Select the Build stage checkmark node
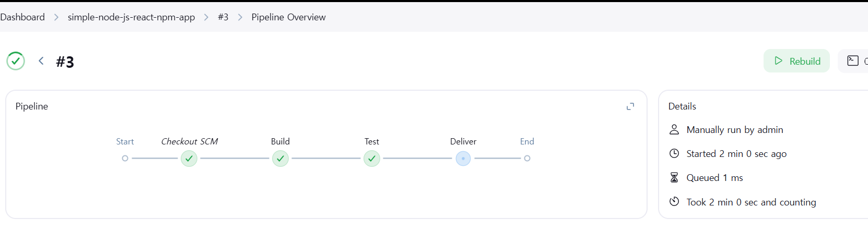868x243 pixels. click(x=280, y=159)
